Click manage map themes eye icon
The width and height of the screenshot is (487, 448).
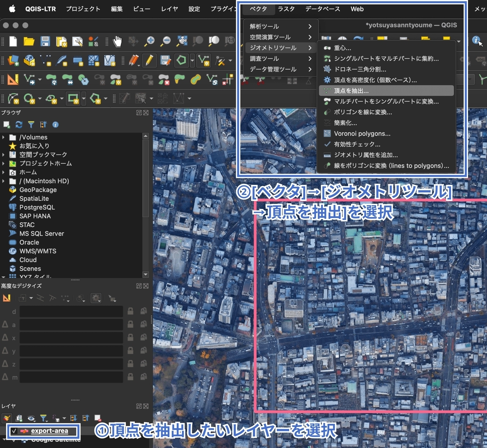coord(31,418)
